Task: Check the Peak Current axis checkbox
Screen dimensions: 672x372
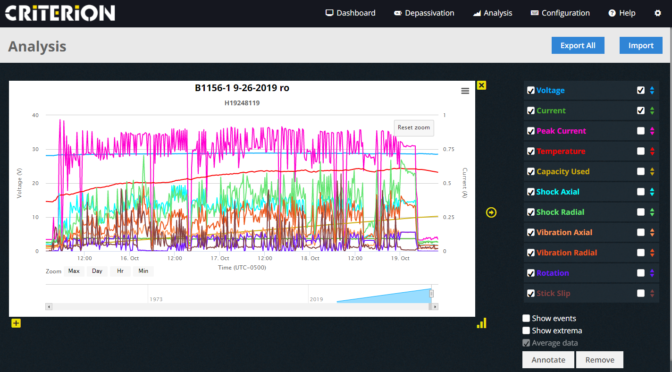Action: [x=640, y=131]
